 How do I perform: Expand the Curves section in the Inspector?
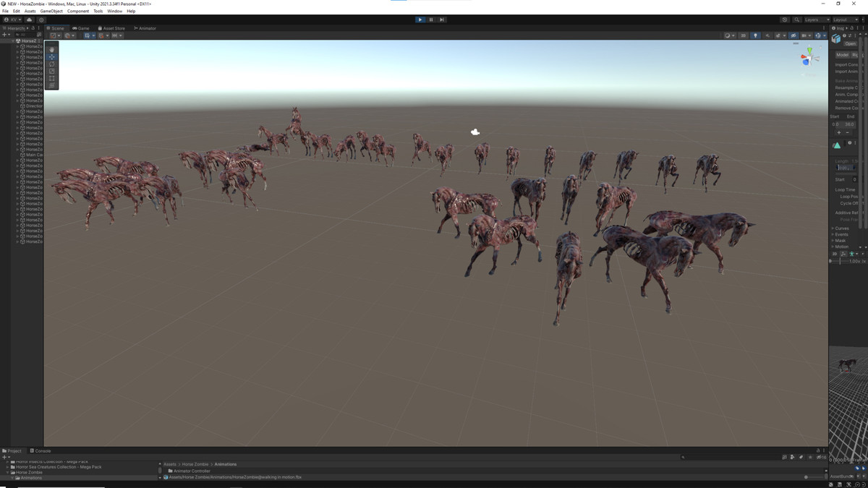[839, 228]
